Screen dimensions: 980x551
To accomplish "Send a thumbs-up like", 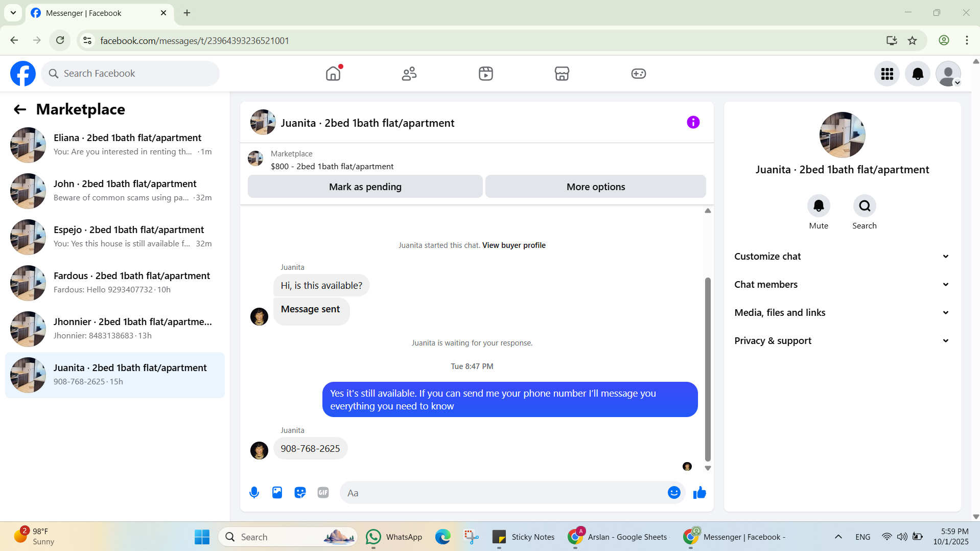I will pyautogui.click(x=699, y=493).
